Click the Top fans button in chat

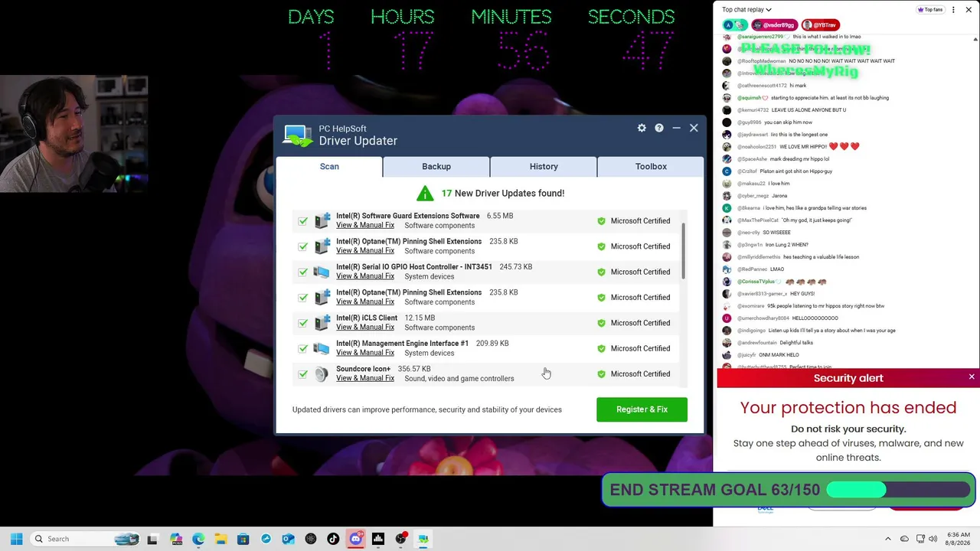point(930,10)
